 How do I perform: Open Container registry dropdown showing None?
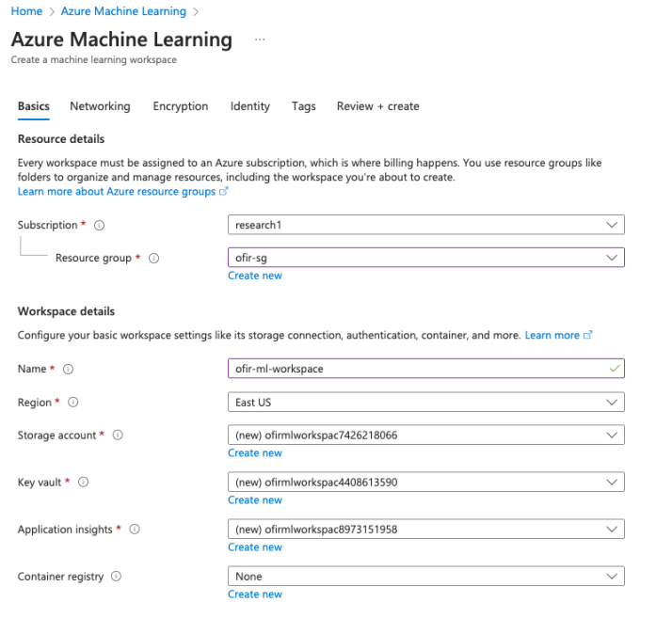point(426,577)
